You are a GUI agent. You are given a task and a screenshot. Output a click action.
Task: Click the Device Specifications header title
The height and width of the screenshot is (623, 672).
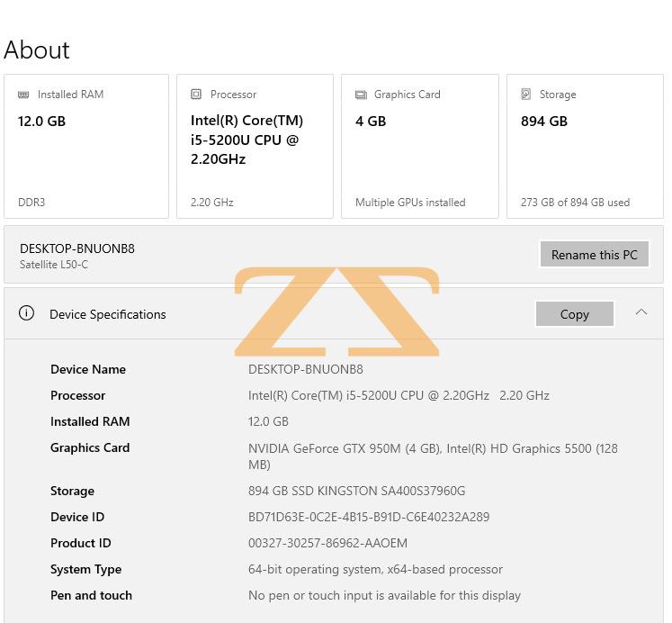coord(108,314)
